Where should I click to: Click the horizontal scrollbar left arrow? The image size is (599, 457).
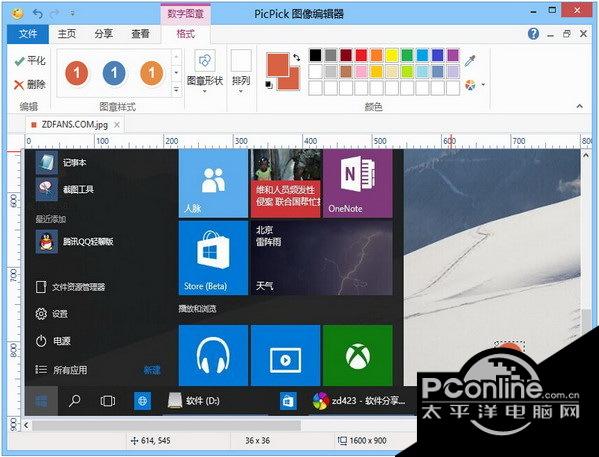[x=26, y=425]
